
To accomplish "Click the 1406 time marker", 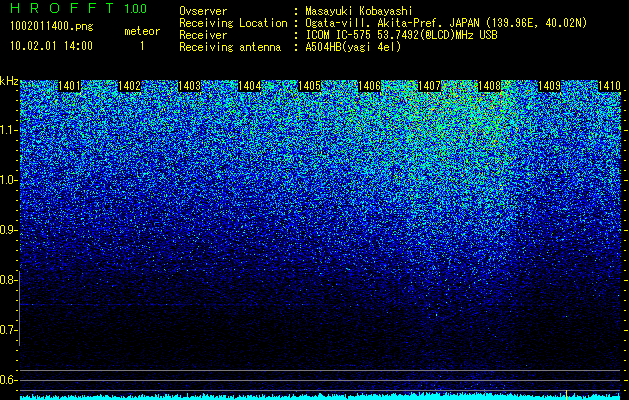I will tap(369, 86).
